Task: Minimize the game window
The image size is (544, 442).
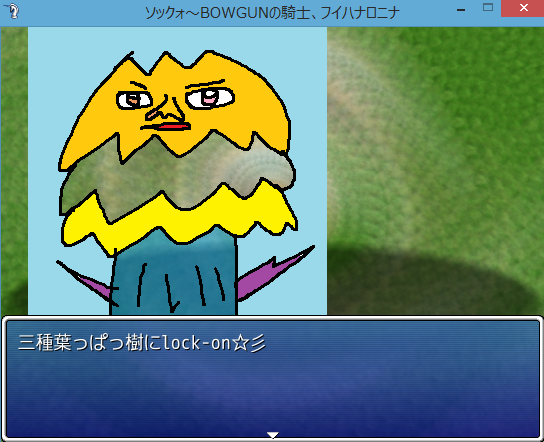Action: [461, 9]
